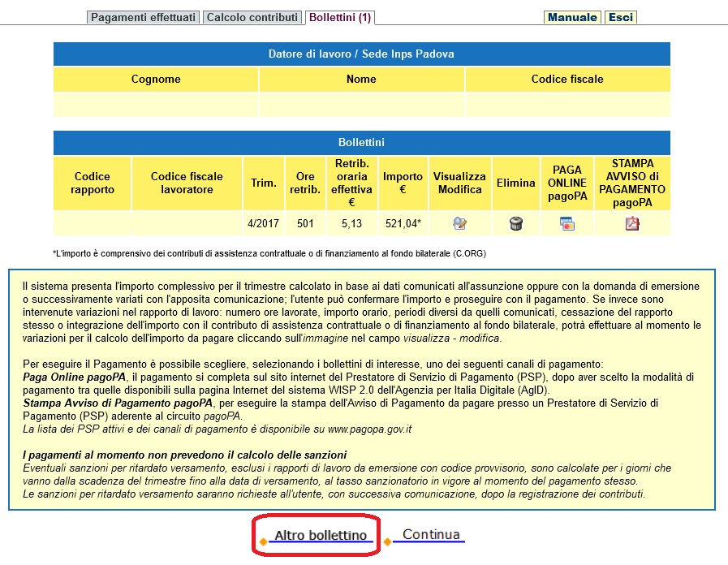Open the Manuale tab
The height and width of the screenshot is (565, 728).
[572, 17]
